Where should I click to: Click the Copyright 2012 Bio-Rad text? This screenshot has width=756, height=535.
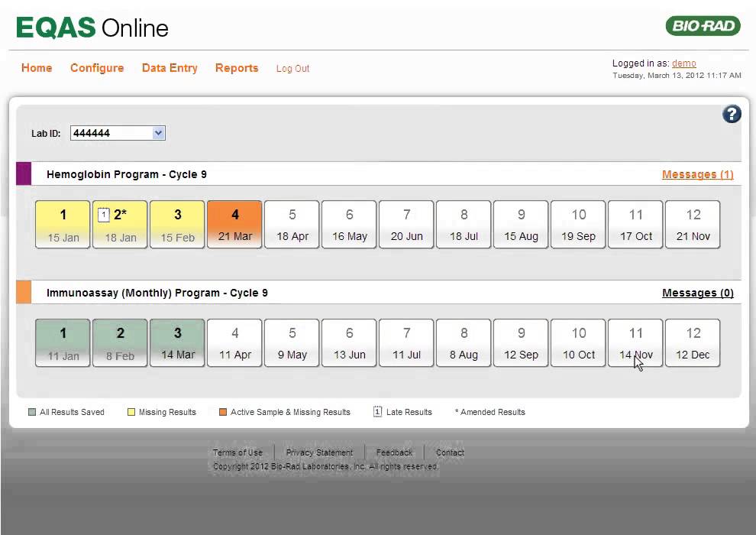pyautogui.click(x=325, y=466)
